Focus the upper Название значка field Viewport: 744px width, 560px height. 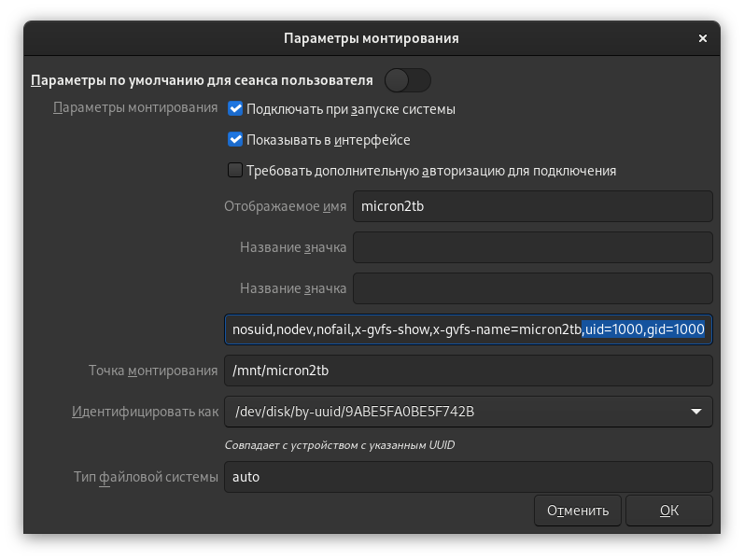tap(532, 247)
